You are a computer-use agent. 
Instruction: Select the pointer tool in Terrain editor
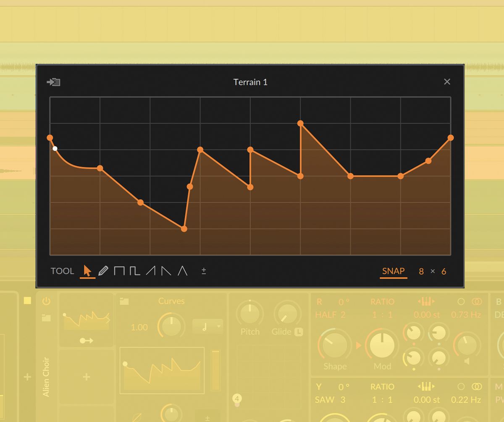tap(87, 271)
